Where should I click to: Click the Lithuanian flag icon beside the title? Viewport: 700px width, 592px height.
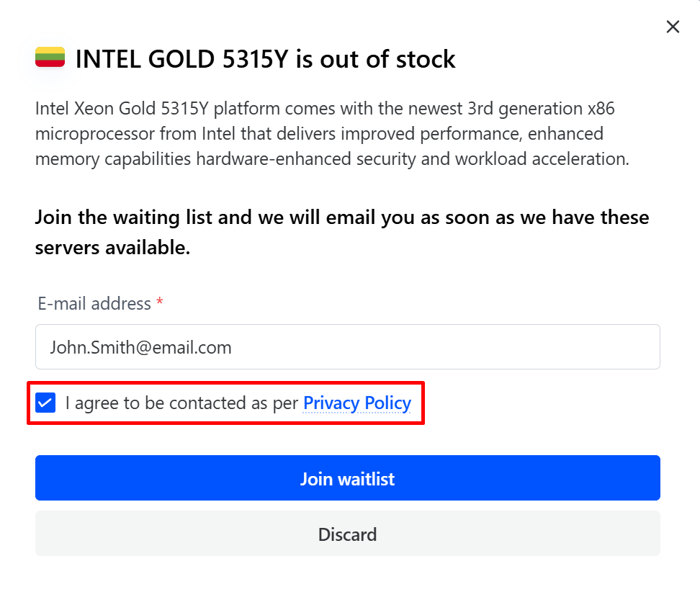coord(50,58)
